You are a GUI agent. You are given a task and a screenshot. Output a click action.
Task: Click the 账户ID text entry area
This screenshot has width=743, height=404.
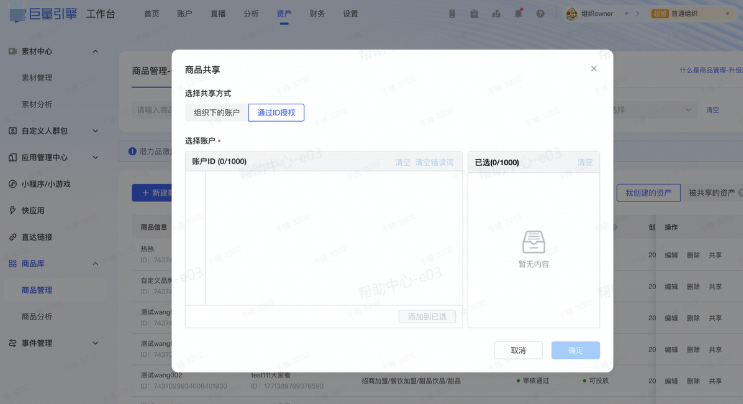[x=334, y=238]
